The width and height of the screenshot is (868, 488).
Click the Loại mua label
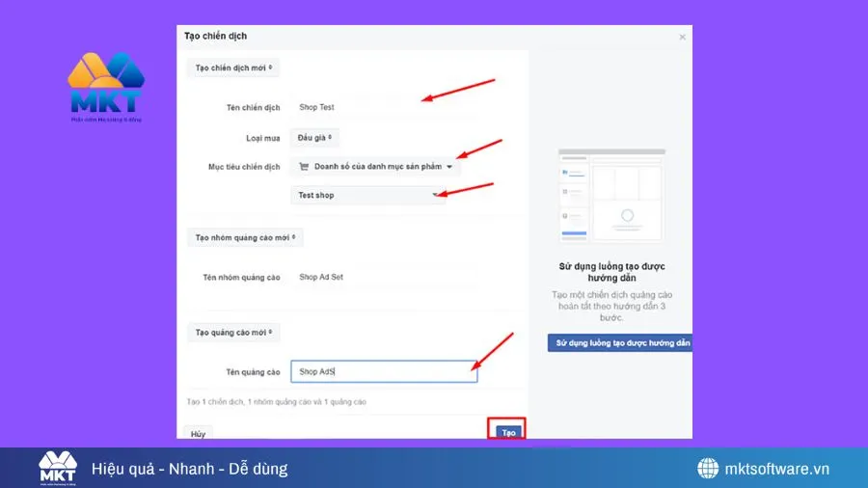click(x=263, y=138)
